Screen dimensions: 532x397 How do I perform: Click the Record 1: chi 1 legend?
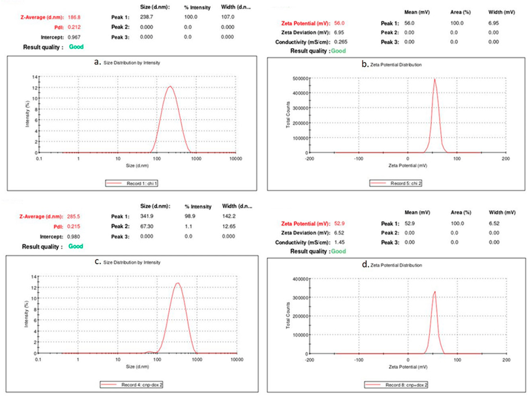pyautogui.click(x=131, y=183)
